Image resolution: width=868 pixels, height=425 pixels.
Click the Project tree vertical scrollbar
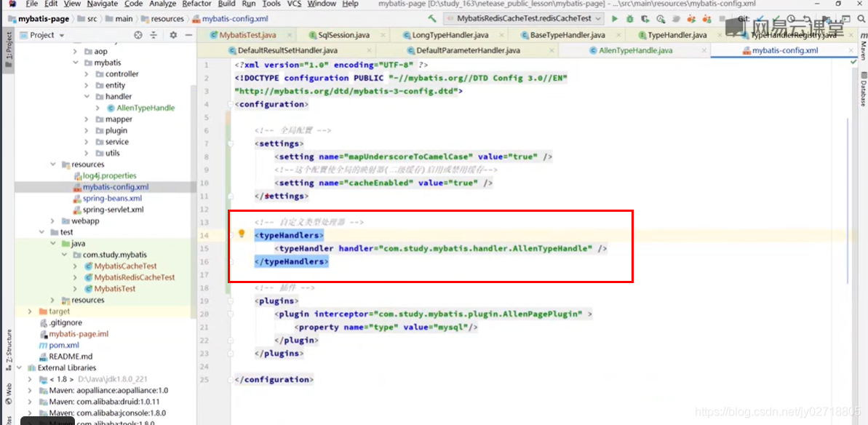[x=194, y=202]
